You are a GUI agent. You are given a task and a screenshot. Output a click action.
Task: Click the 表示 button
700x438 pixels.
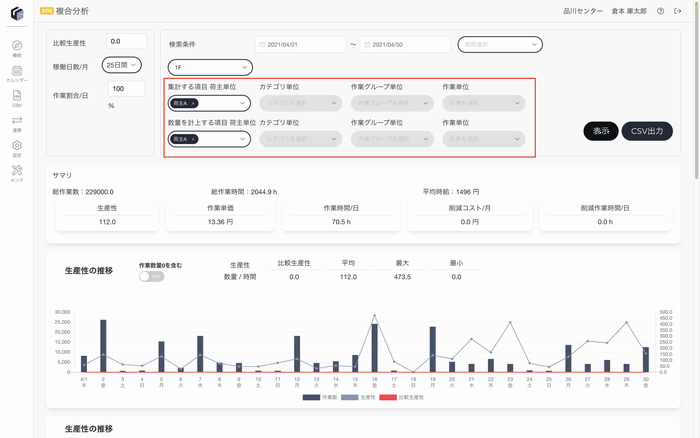(600, 131)
